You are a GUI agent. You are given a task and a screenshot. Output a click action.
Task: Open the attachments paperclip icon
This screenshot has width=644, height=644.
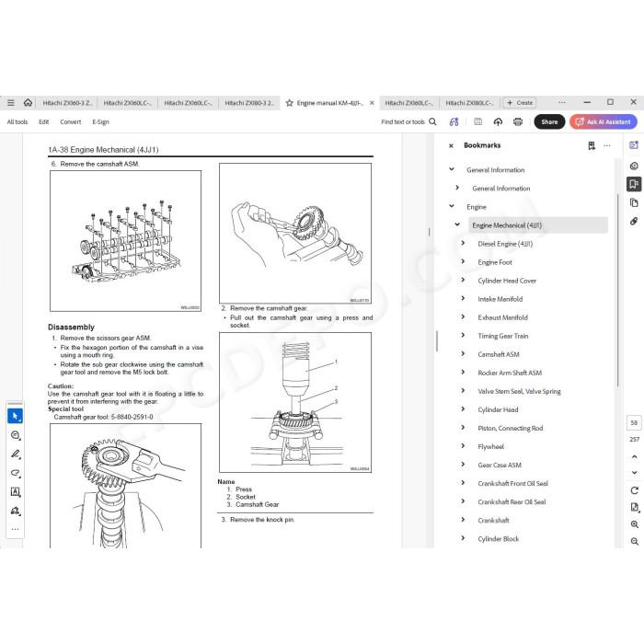click(x=634, y=222)
